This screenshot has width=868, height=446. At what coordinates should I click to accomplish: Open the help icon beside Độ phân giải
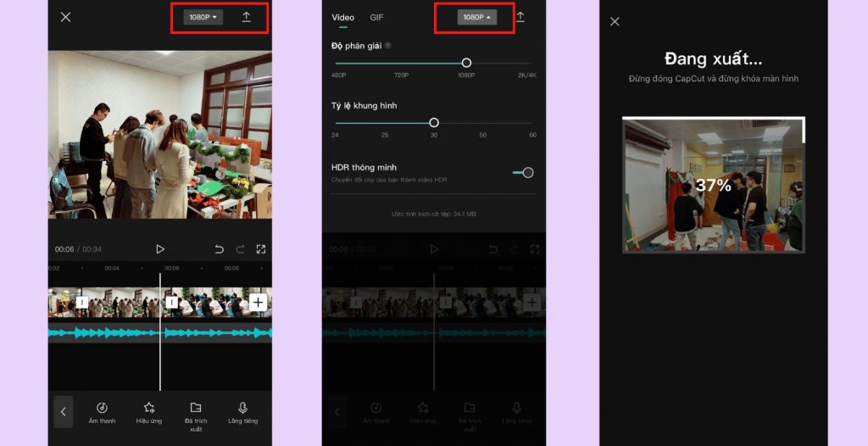[x=388, y=46]
